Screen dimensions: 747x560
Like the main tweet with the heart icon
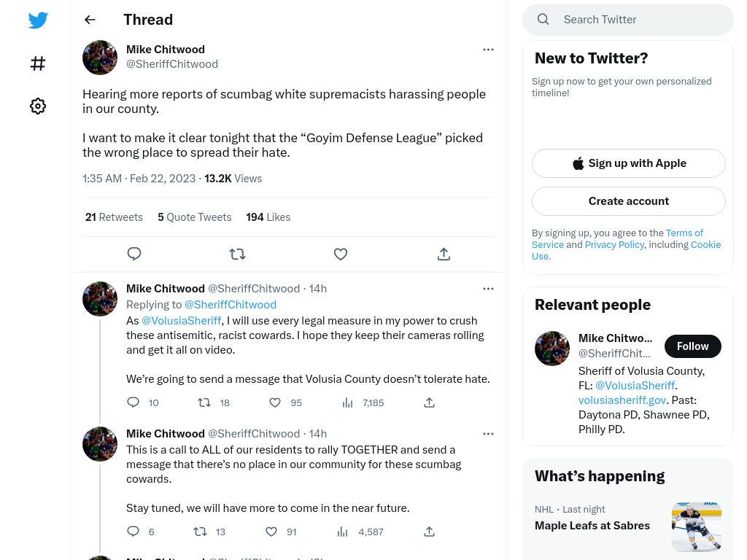[341, 254]
